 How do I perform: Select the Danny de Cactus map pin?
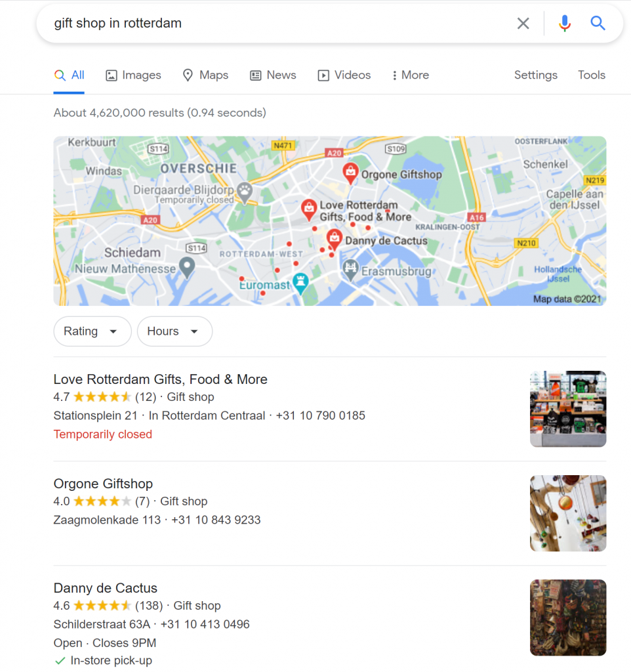pos(334,239)
